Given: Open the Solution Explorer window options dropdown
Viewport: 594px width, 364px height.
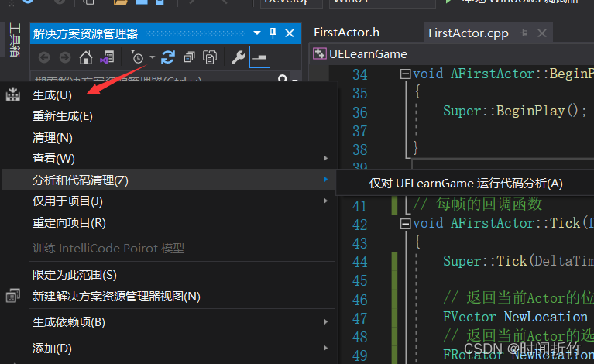Looking at the screenshot, I should 257,33.
